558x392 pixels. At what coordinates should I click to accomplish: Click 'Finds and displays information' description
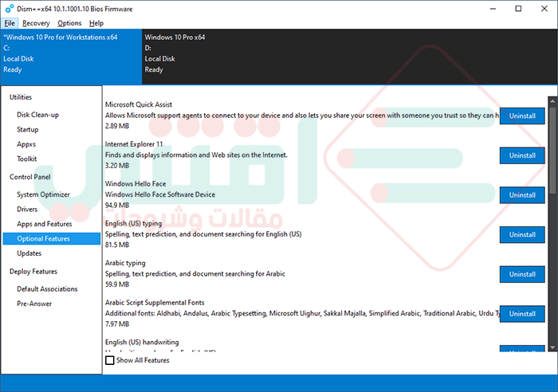coord(196,155)
